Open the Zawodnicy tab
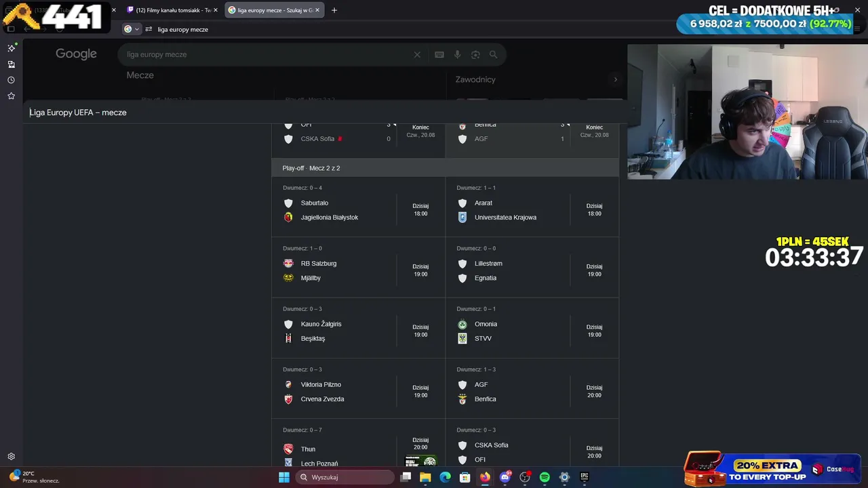This screenshot has width=868, height=488. tap(475, 79)
